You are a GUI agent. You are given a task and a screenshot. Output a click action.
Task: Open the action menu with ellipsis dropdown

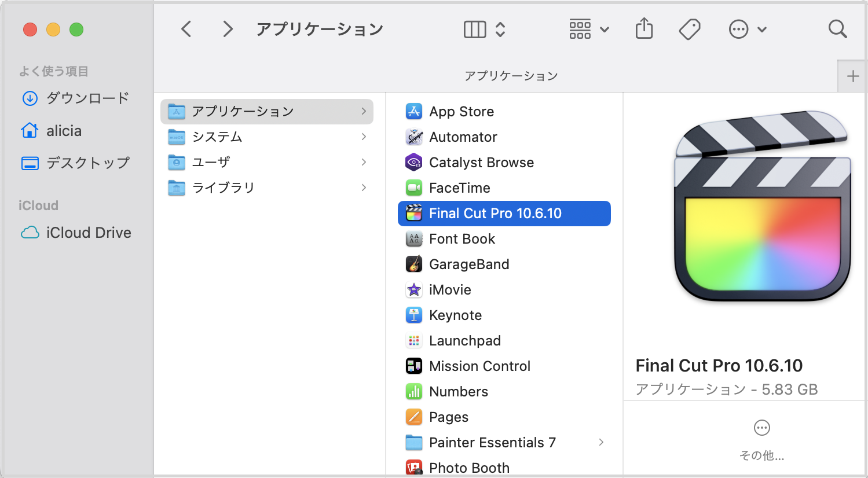pos(747,29)
